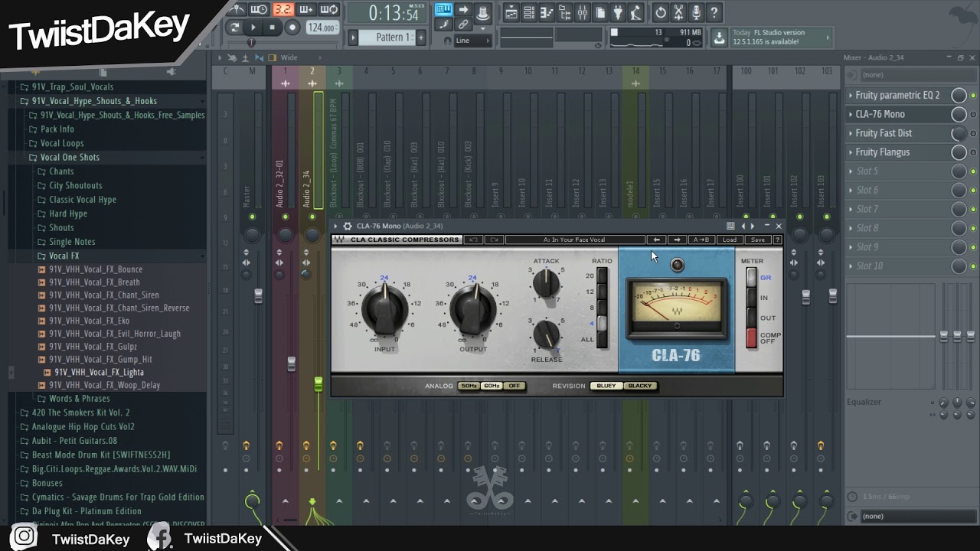
Task: Select 91V_VHH_Vocal_FX_Evil_Horror_Laugh sample
Action: coord(115,334)
